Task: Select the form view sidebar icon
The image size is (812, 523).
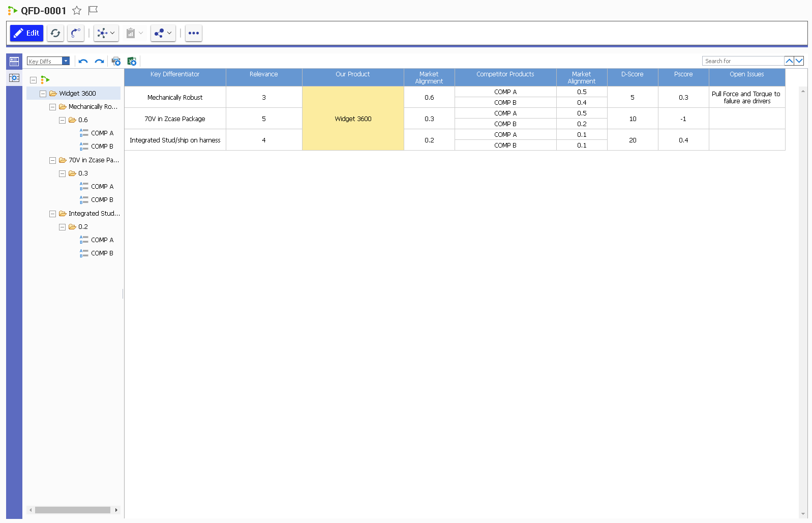Action: click(x=14, y=62)
